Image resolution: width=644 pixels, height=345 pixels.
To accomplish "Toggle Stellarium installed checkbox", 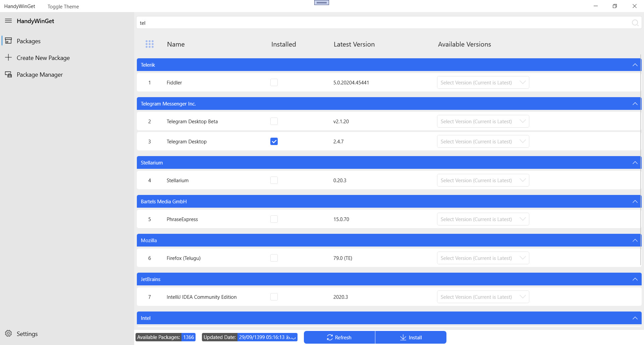I will [274, 180].
